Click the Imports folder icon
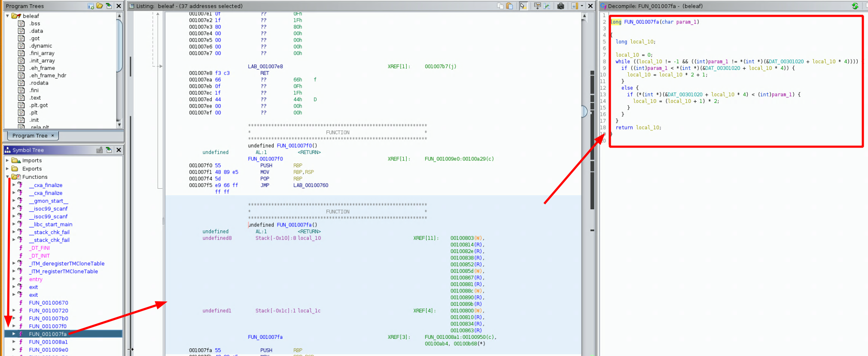 16,160
